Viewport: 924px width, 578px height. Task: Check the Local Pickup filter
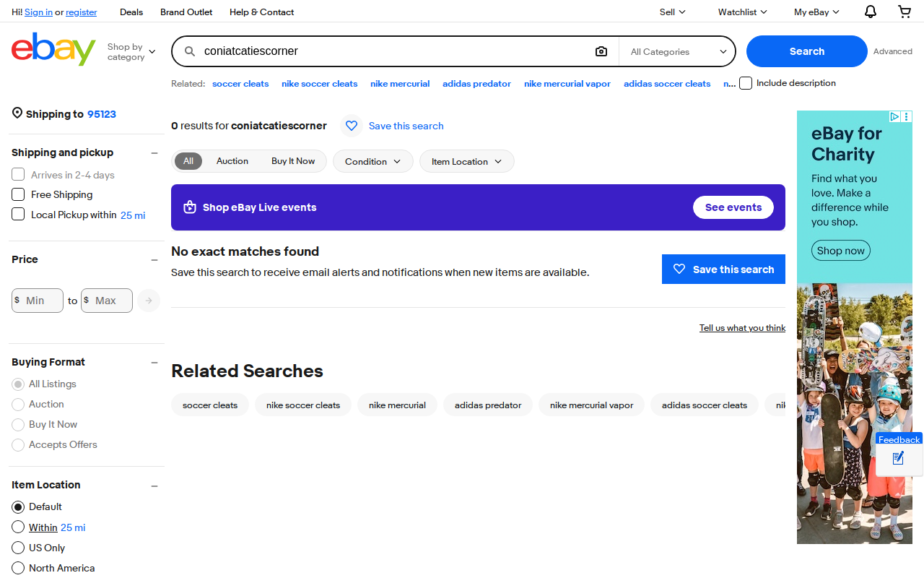pyautogui.click(x=18, y=215)
